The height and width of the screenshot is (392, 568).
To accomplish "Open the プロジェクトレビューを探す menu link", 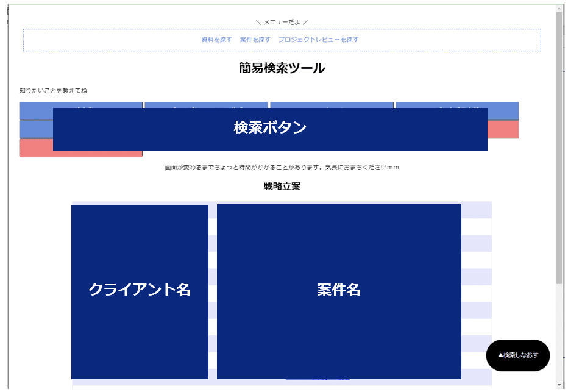I will (x=318, y=40).
